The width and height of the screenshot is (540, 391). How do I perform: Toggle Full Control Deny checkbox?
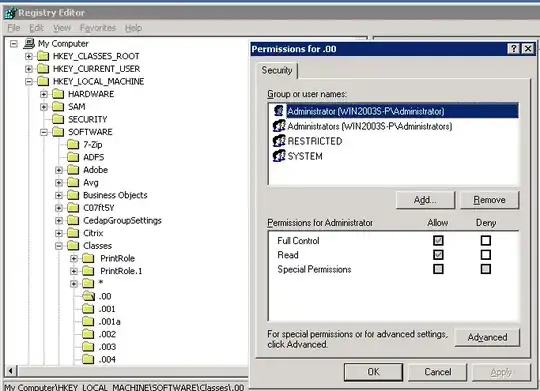click(486, 240)
